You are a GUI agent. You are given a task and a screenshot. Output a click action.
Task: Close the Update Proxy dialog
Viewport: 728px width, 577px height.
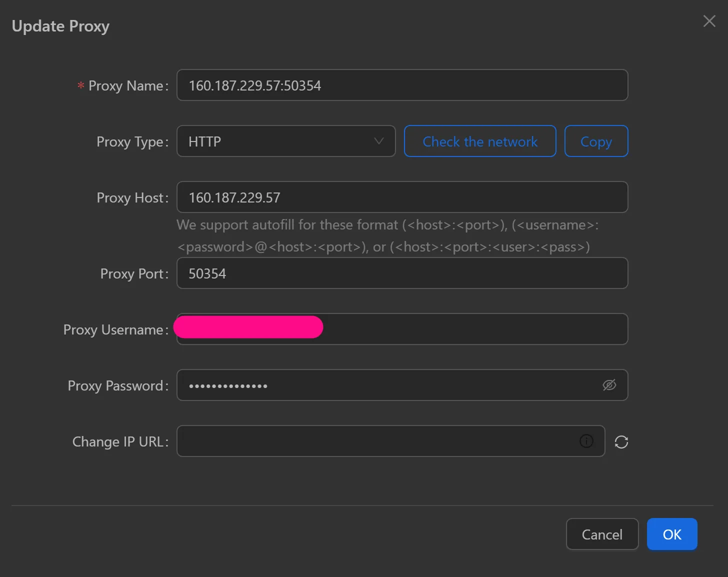(x=709, y=21)
